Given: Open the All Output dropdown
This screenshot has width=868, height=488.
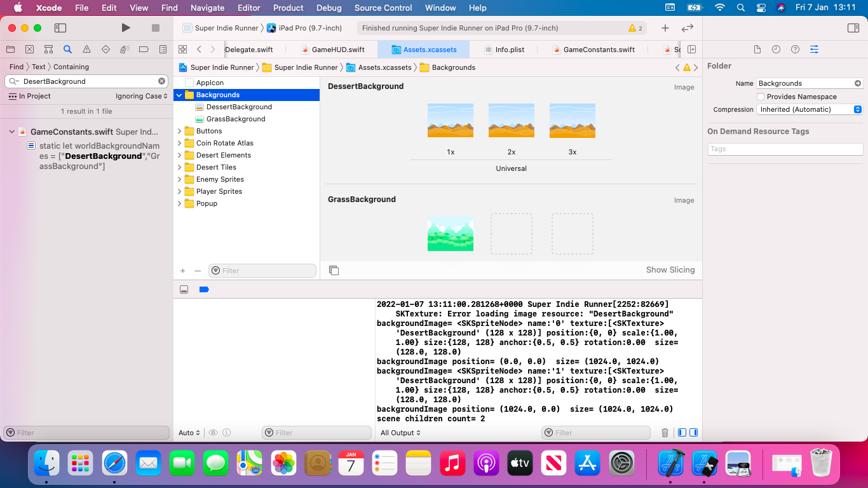Looking at the screenshot, I should click(x=400, y=433).
